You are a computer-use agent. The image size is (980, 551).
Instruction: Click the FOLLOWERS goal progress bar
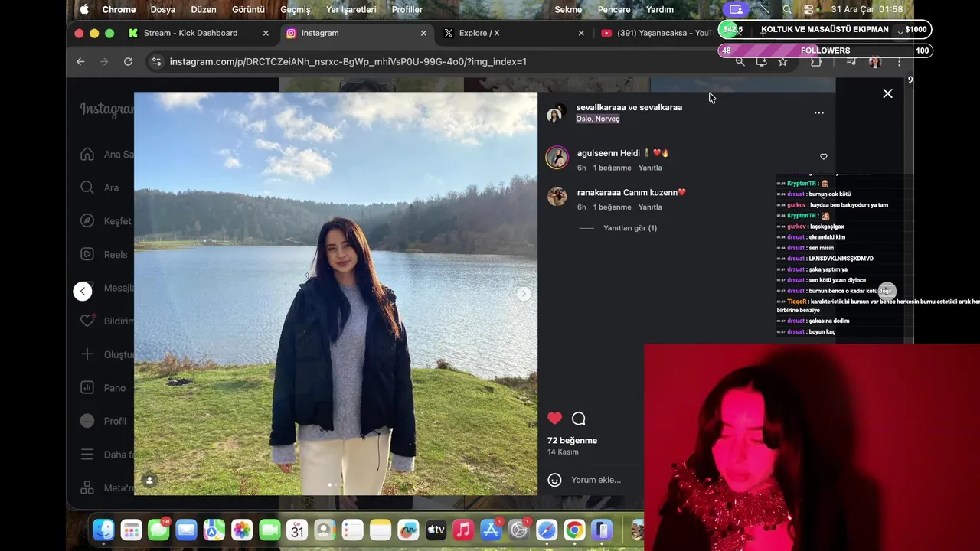[825, 51]
